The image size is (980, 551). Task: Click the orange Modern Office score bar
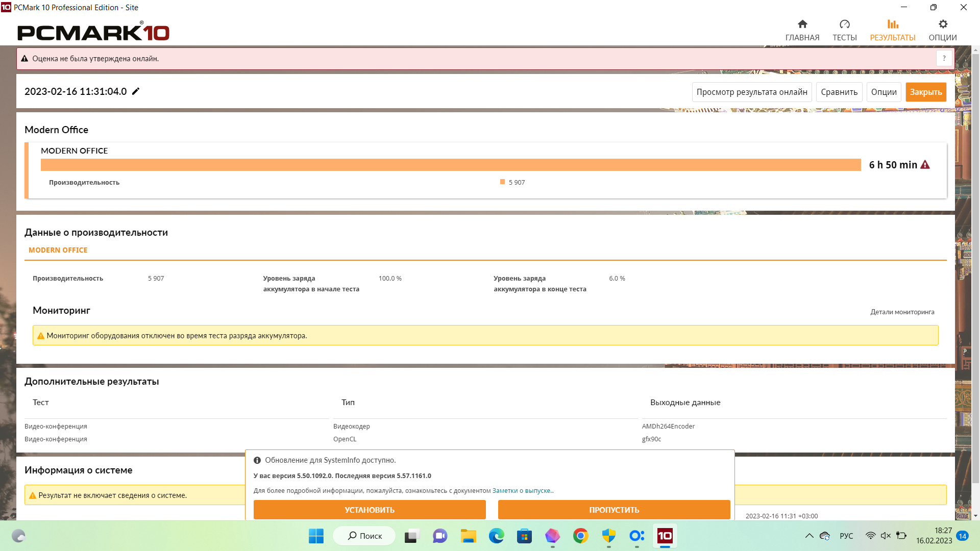(450, 165)
